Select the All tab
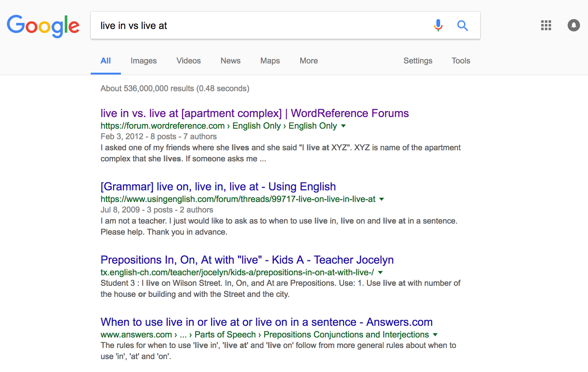Screen dimensions: 588x372 tap(106, 60)
